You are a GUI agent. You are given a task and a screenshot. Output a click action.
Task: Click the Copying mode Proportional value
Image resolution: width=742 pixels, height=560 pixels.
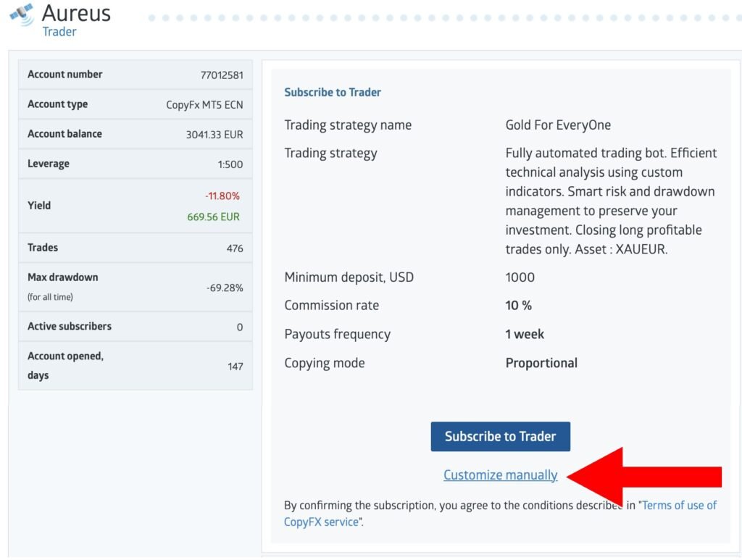click(541, 364)
